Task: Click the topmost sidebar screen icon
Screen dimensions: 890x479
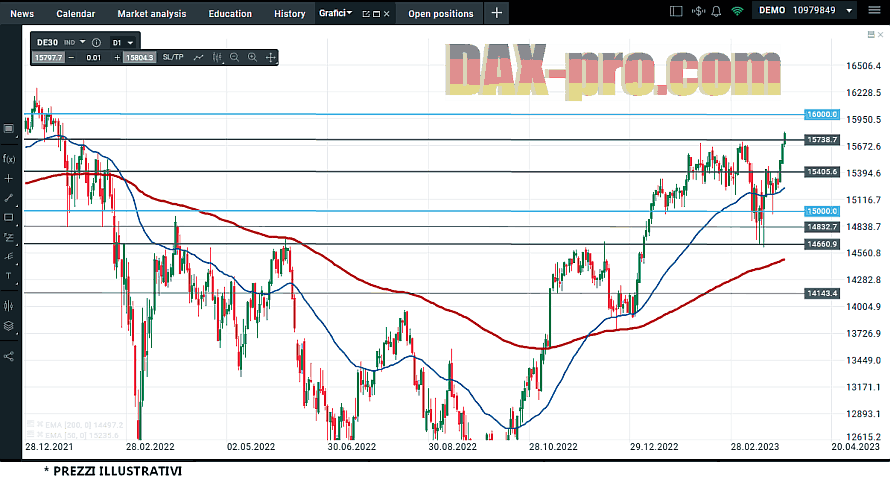Action: (x=9, y=129)
